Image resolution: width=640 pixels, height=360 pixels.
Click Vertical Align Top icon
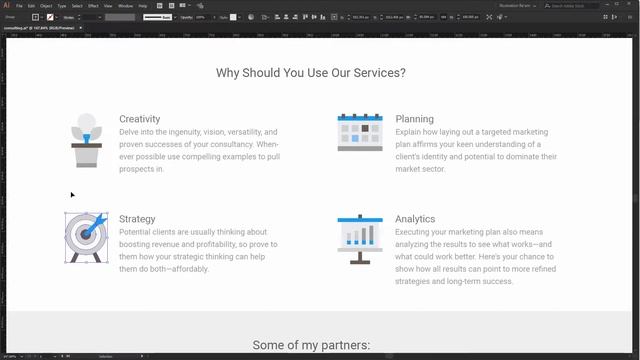[305, 17]
